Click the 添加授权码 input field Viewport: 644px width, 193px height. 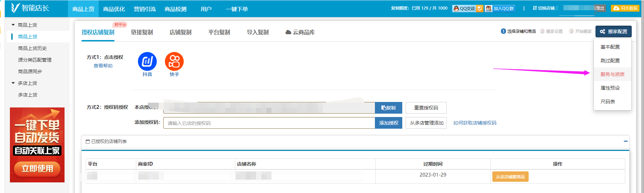pyautogui.click(x=269, y=123)
